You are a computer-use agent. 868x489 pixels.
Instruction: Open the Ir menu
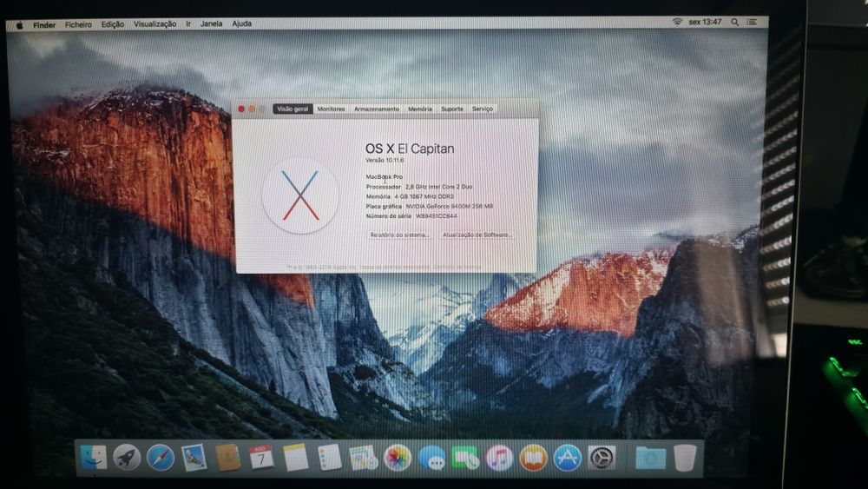[x=188, y=23]
